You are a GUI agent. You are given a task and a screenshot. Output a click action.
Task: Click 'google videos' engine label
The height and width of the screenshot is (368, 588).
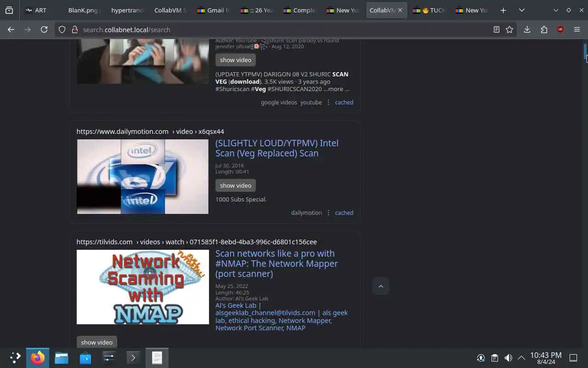[279, 102]
